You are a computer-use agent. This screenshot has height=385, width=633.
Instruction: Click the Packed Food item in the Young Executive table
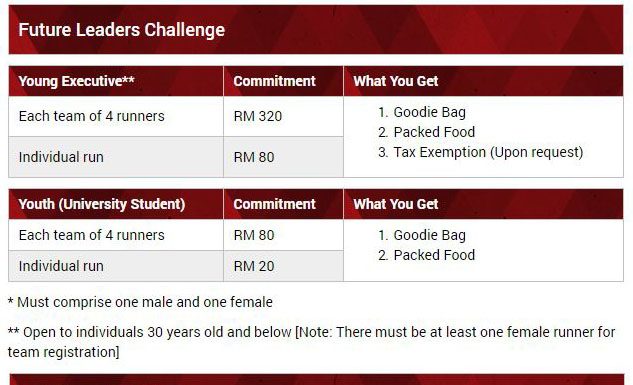(x=426, y=132)
